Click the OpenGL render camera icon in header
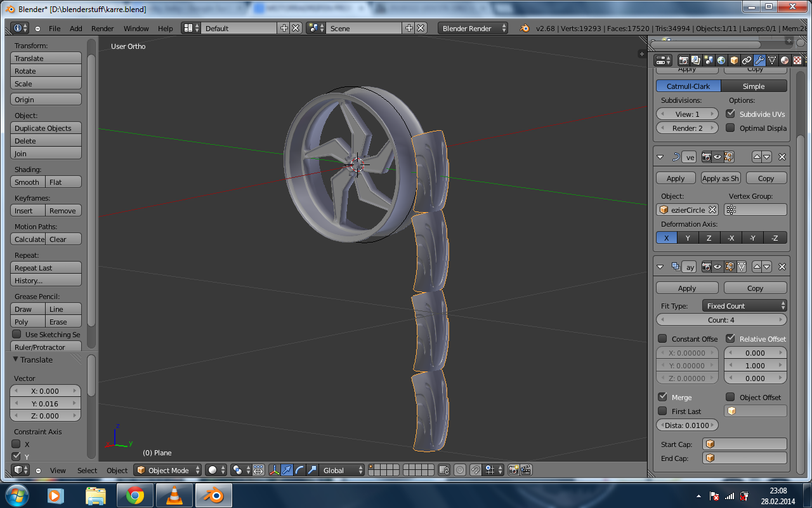This screenshot has width=812, height=508. [x=513, y=471]
